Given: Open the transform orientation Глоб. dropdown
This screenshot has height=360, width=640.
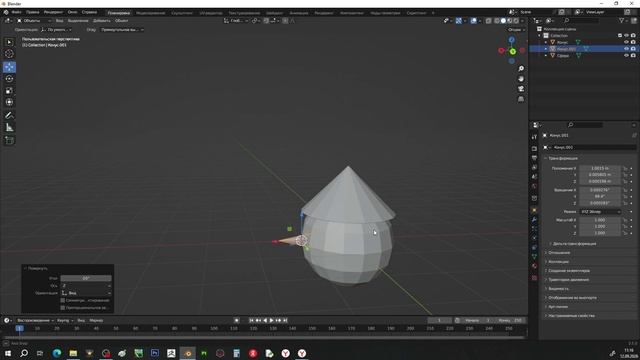Looking at the screenshot, I should [236, 20].
